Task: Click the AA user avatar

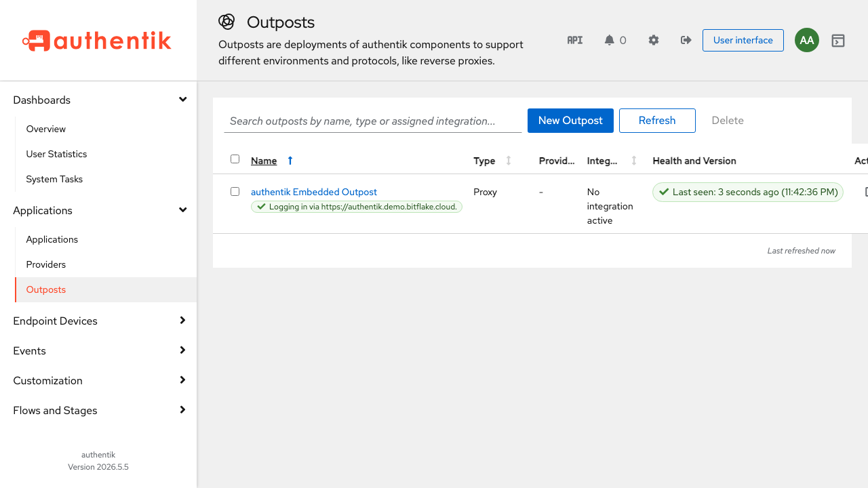Action: (807, 40)
